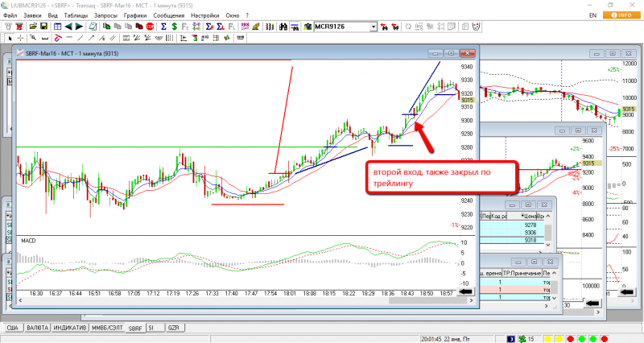Click the SBRF chart scrollbar left arrow
This screenshot has width=644, height=343.
tap(20, 300)
